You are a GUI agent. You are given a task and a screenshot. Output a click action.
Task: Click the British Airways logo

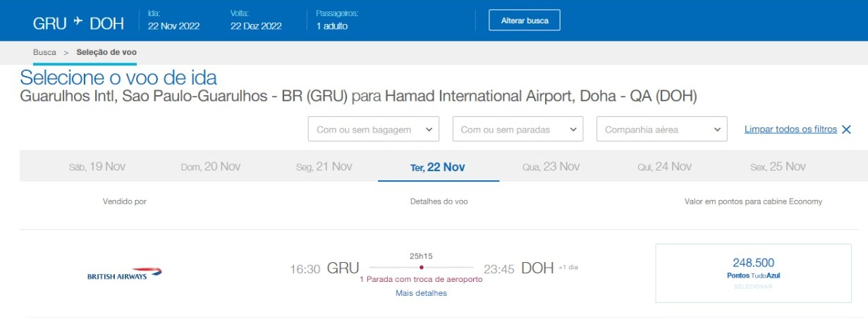click(x=125, y=274)
